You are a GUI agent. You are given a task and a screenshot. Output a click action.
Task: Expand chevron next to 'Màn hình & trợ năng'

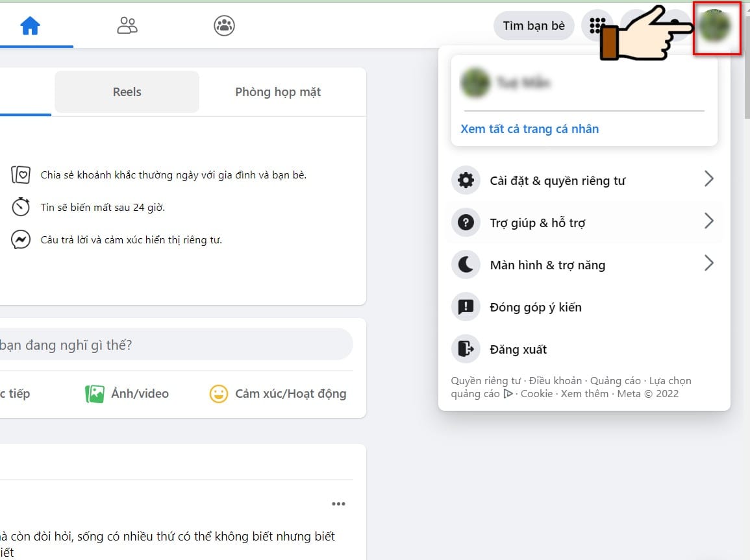click(709, 263)
